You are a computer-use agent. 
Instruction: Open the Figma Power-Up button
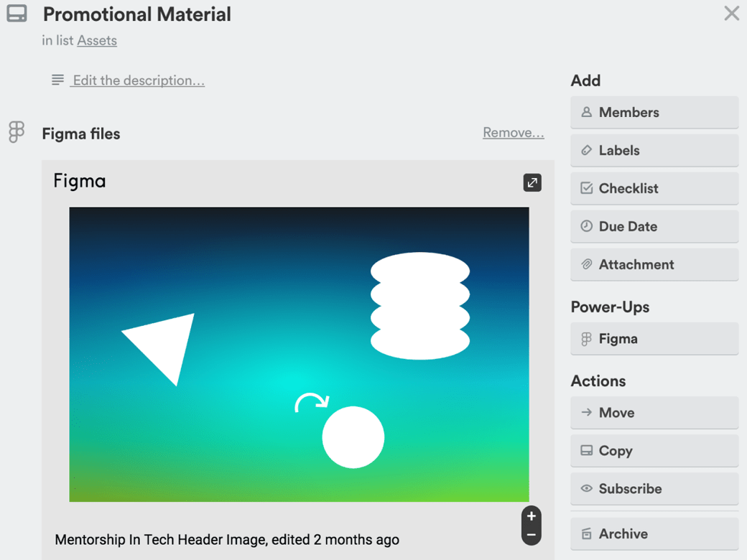654,339
